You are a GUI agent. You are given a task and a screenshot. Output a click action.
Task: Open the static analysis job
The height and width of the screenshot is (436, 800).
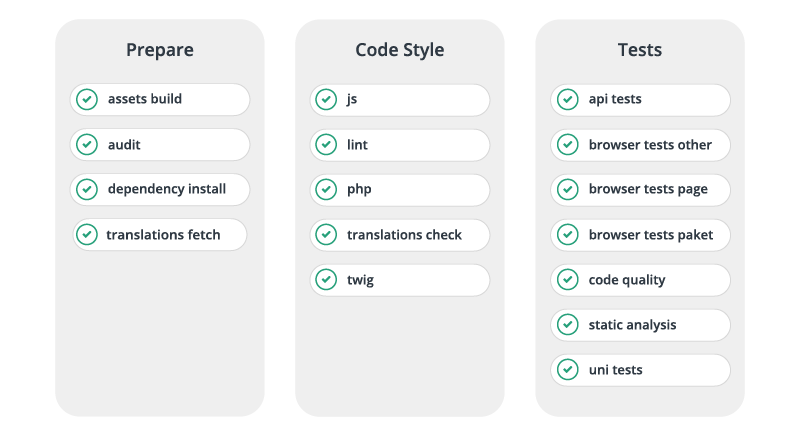[x=632, y=324]
